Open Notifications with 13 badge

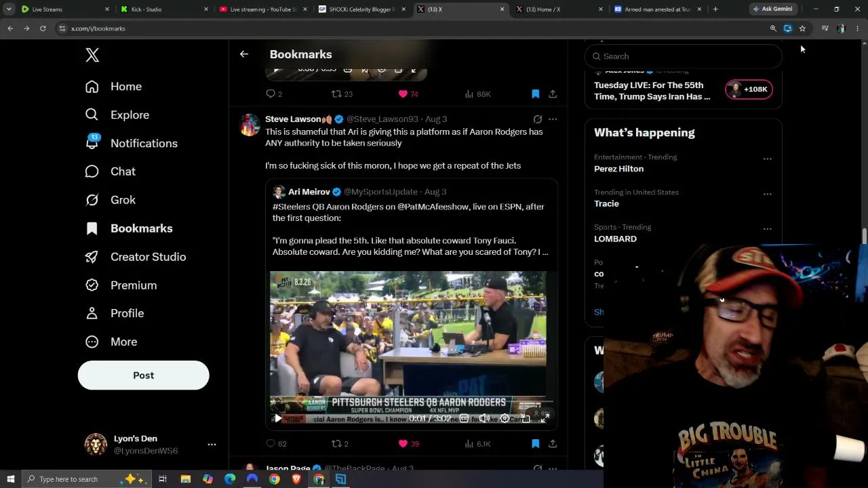coord(131,143)
